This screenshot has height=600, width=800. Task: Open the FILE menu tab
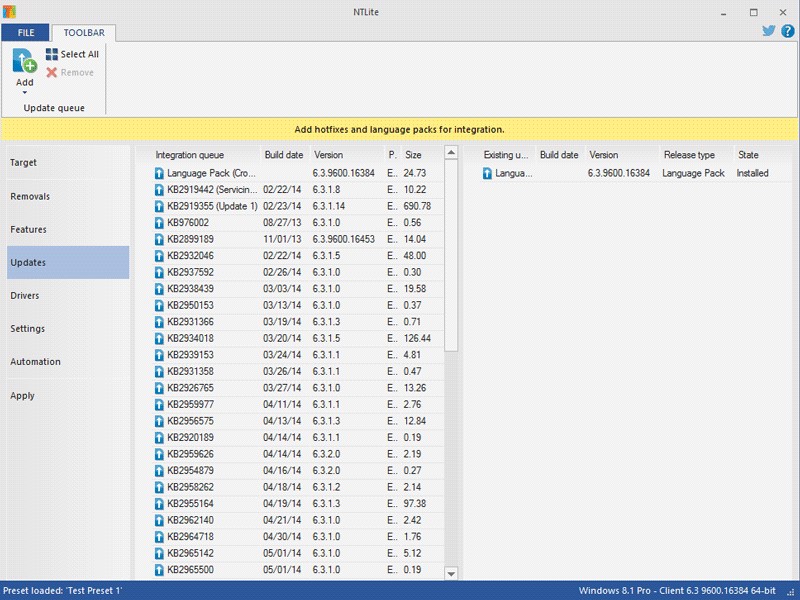(26, 33)
